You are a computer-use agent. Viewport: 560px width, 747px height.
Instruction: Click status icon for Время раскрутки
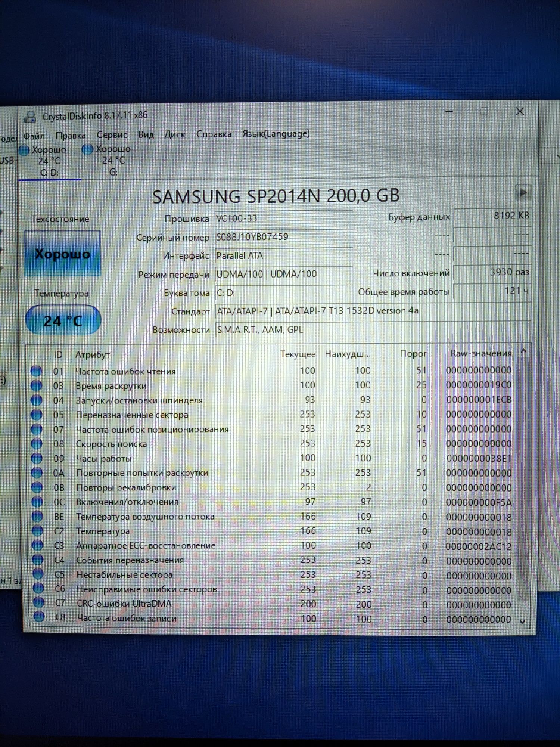36,385
